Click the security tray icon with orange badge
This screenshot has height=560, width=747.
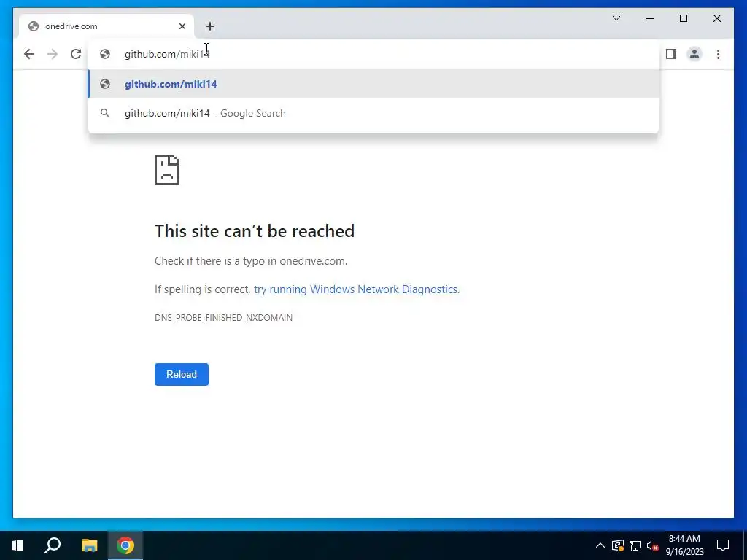tap(618, 545)
